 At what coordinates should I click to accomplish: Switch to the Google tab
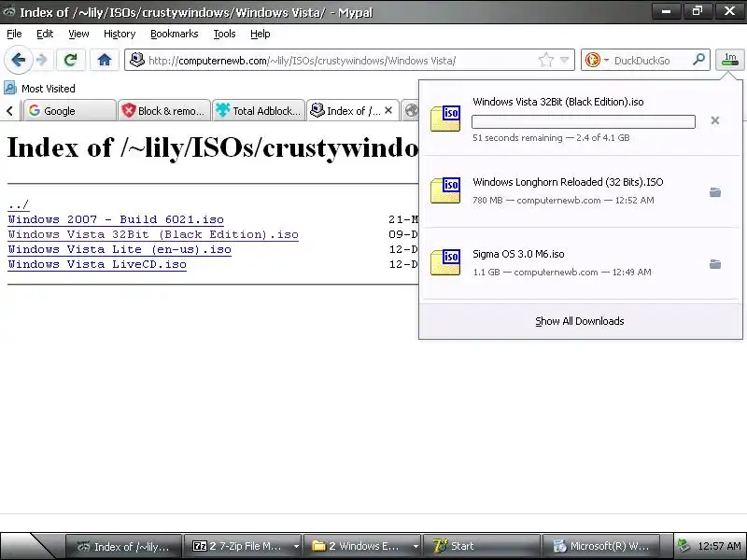tap(69, 110)
